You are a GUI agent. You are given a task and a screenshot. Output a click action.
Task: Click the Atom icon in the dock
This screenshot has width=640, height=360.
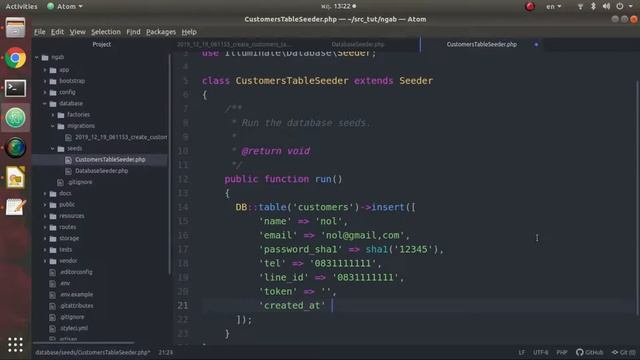(x=16, y=118)
